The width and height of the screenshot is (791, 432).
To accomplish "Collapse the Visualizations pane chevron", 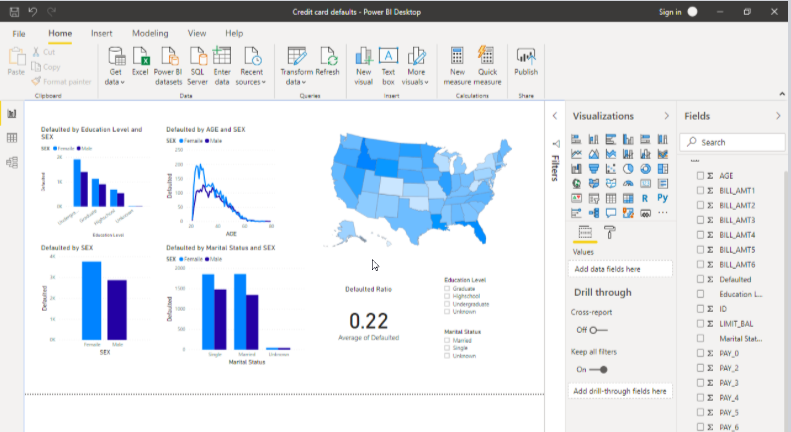I will pos(666,116).
